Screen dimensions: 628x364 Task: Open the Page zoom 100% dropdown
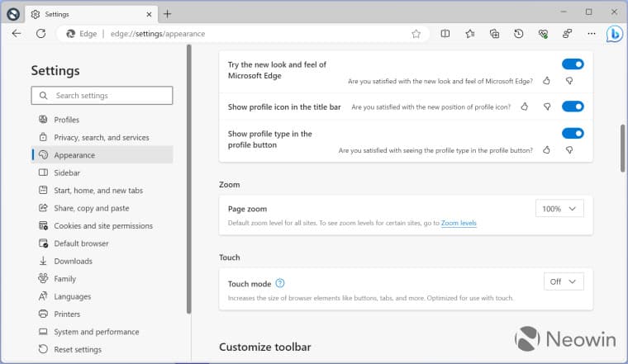[x=559, y=209]
